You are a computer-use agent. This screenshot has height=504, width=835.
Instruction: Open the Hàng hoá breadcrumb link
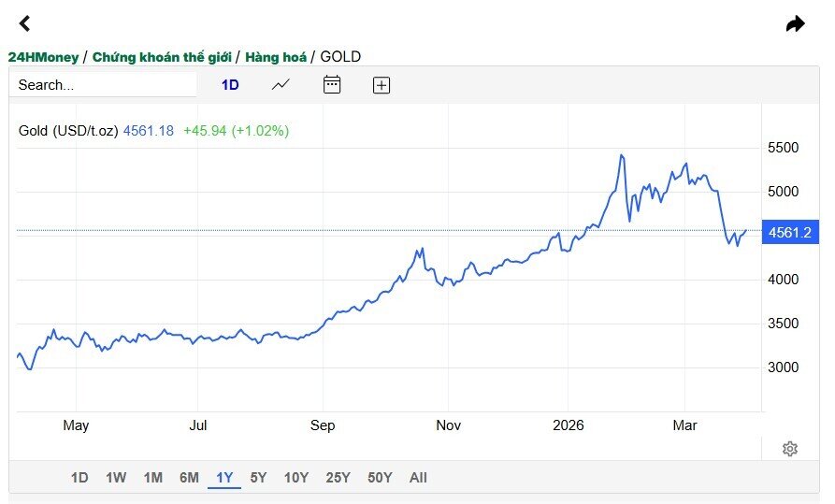(276, 57)
